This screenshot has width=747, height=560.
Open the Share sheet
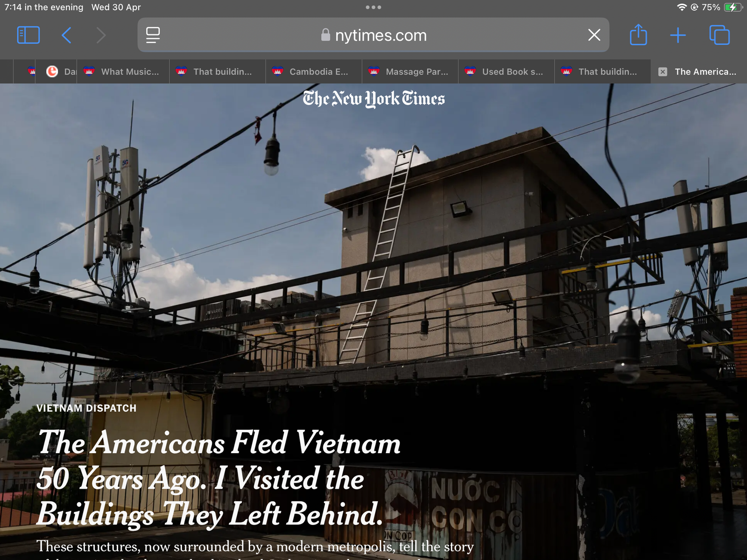(x=638, y=35)
